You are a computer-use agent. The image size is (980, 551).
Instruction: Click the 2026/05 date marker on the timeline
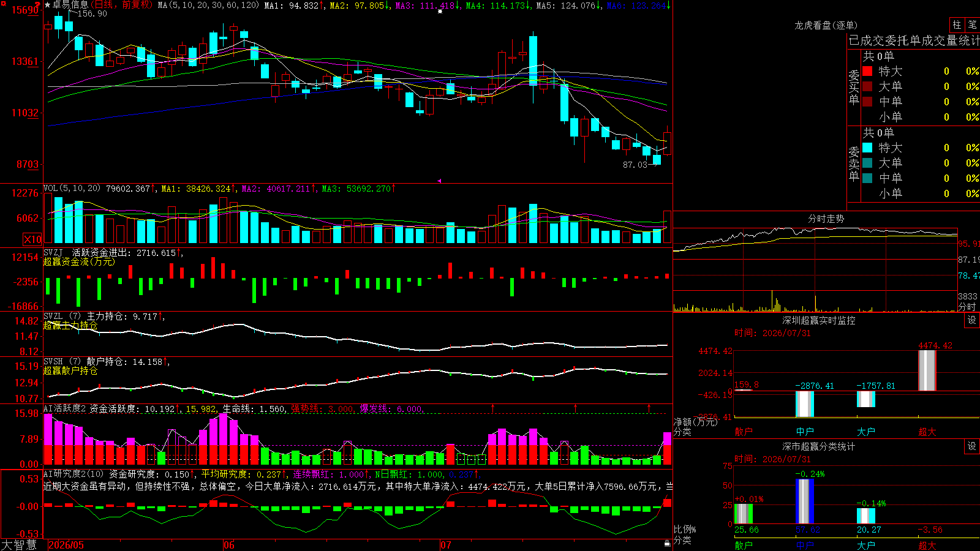(66, 545)
